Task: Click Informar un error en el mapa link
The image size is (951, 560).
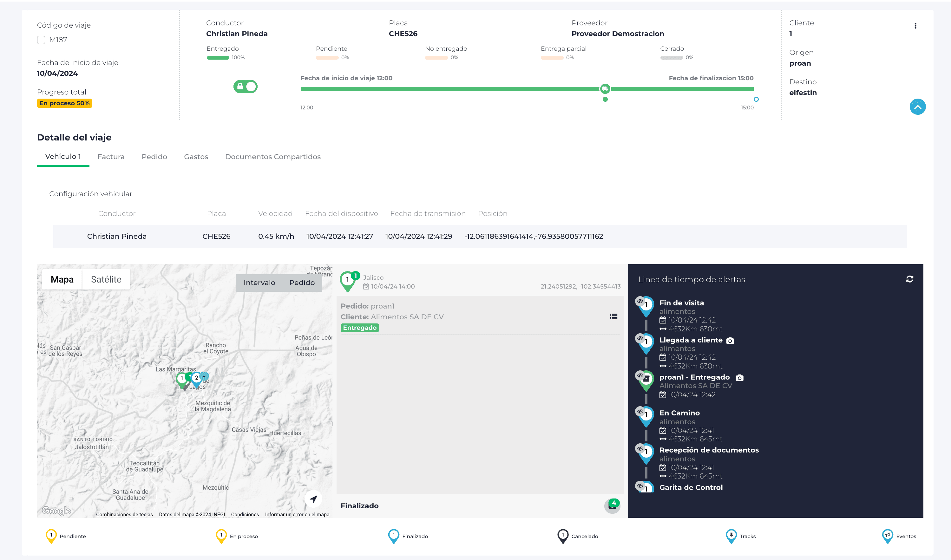Action: click(x=297, y=515)
